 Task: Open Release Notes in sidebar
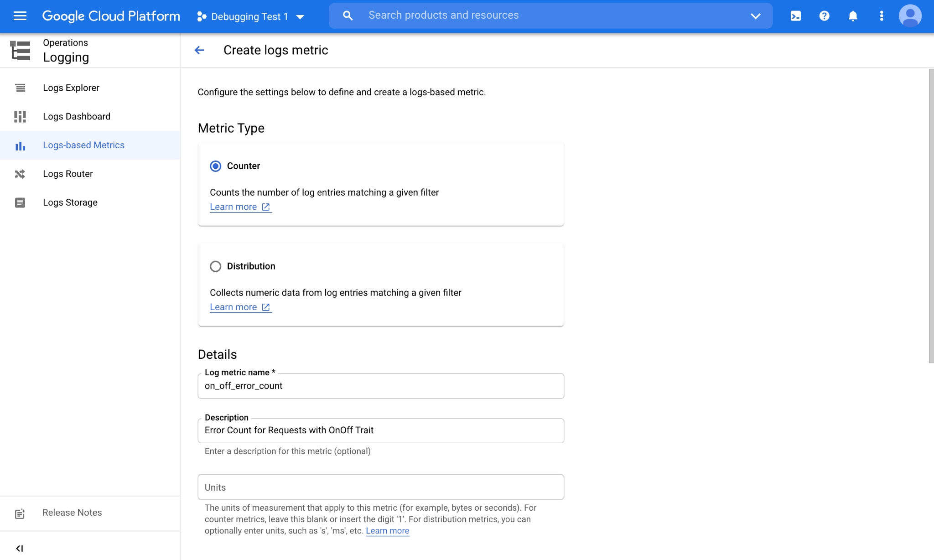click(x=72, y=513)
